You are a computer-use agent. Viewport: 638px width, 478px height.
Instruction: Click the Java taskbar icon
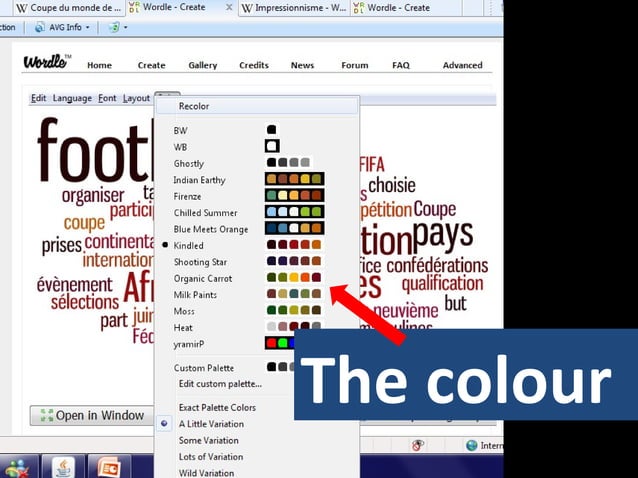tap(63, 466)
